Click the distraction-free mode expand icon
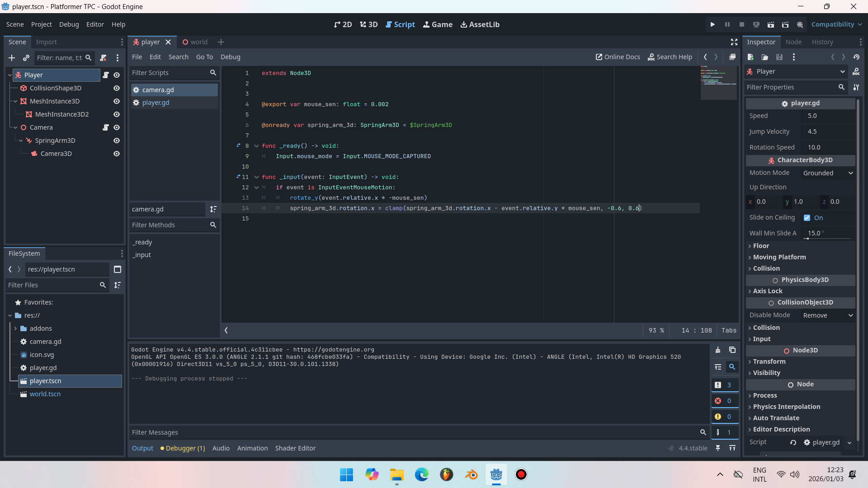This screenshot has height=488, width=868. pyautogui.click(x=734, y=42)
